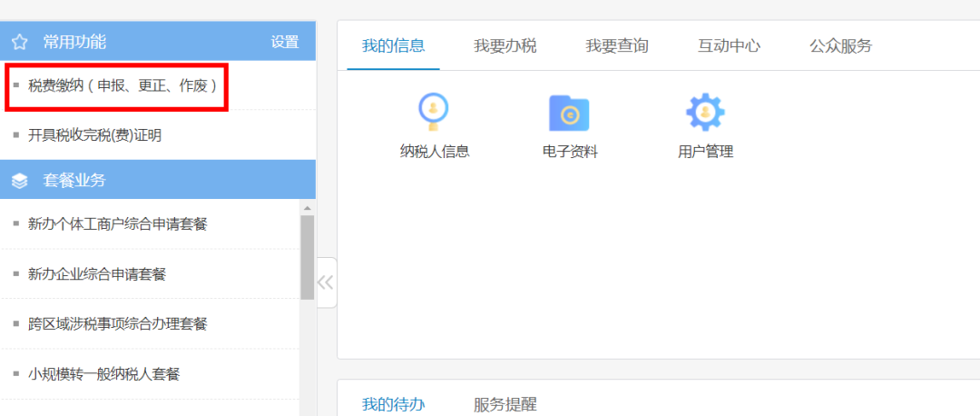Switch to the 我要办税 tab

point(505,45)
